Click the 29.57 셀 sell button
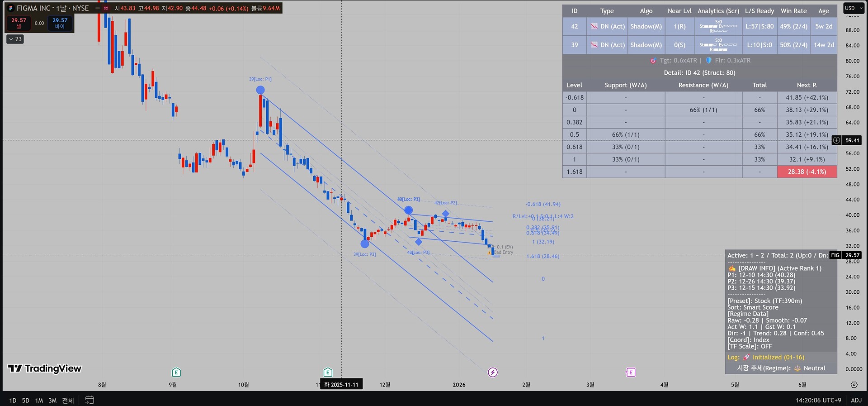The height and width of the screenshot is (406, 868). click(x=19, y=23)
